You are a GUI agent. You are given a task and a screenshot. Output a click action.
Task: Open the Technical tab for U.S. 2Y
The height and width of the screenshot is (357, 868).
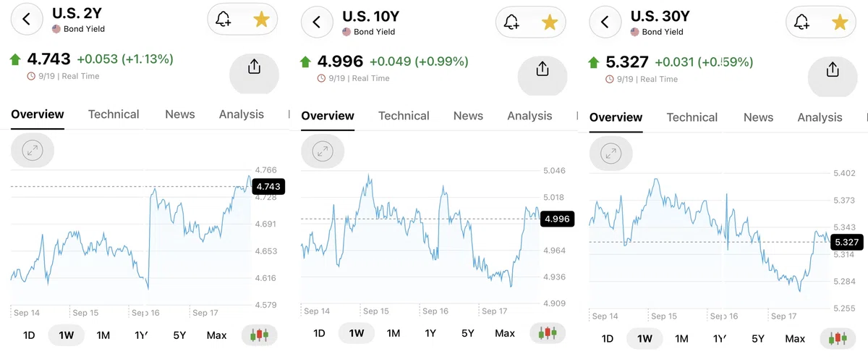(x=114, y=114)
